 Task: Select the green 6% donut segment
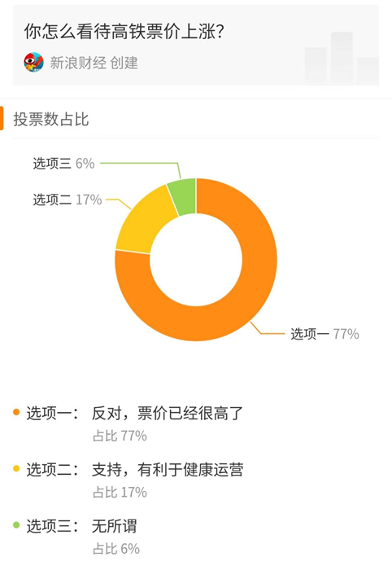(183, 196)
